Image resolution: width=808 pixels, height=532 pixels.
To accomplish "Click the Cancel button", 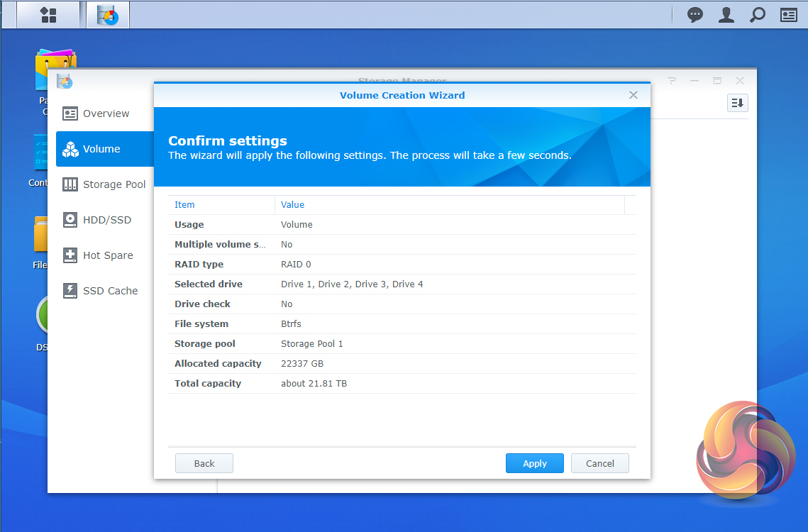I will pos(600,463).
